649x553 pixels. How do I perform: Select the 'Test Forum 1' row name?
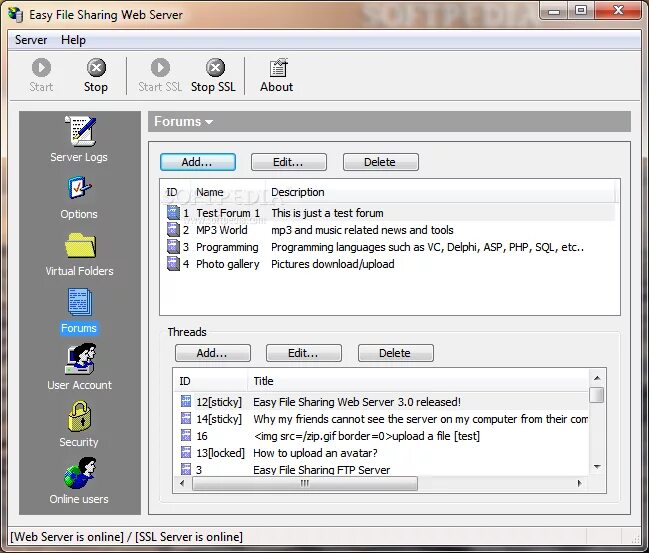[x=228, y=213]
